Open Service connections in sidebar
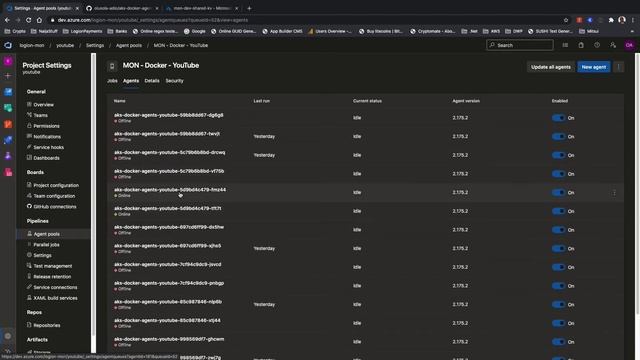640x360 pixels. (55, 287)
